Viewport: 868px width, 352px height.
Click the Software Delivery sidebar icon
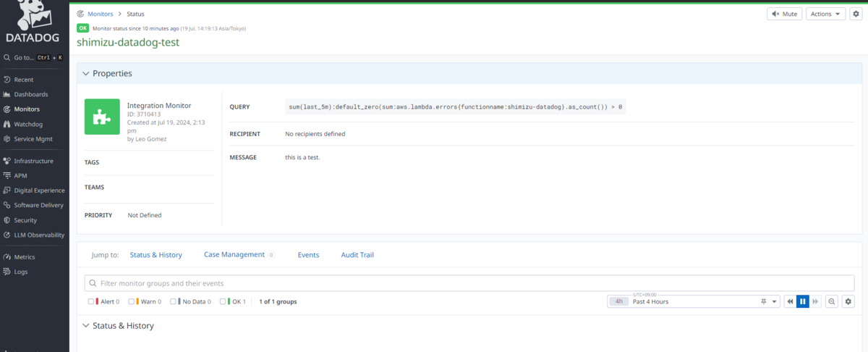click(x=7, y=205)
